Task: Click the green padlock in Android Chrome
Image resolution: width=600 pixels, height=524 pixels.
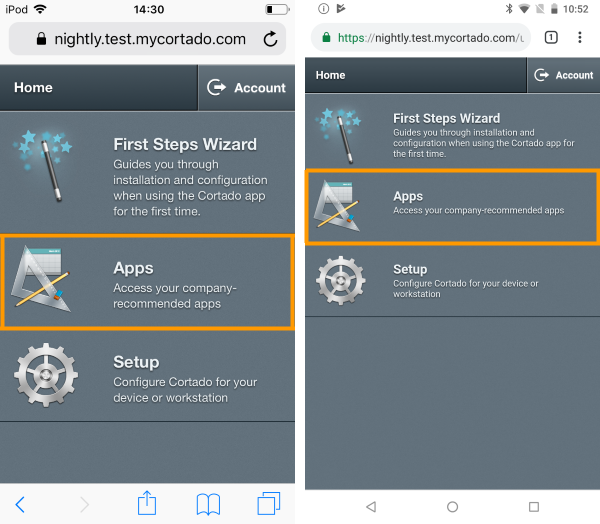Action: coord(326,37)
